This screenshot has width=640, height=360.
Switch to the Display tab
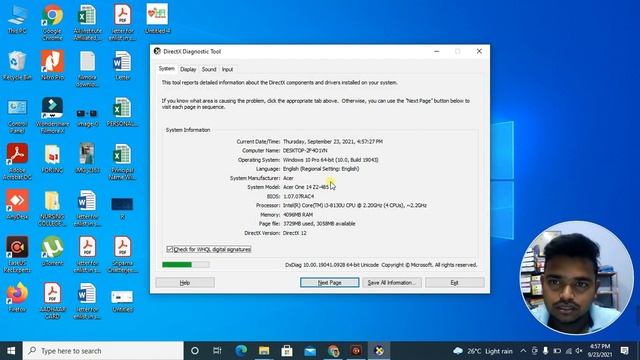[188, 69]
